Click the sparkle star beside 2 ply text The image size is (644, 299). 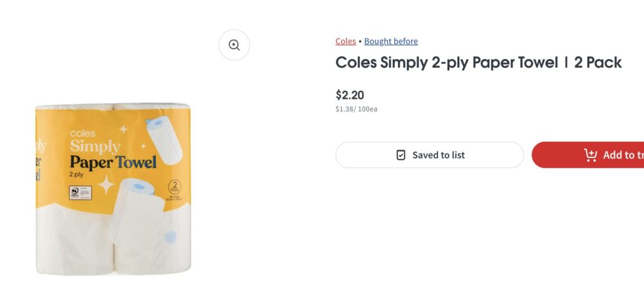click(106, 185)
